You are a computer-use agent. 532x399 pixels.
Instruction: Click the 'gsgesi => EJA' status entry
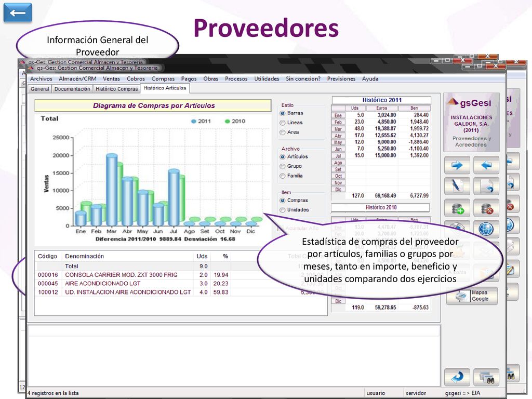point(462,393)
